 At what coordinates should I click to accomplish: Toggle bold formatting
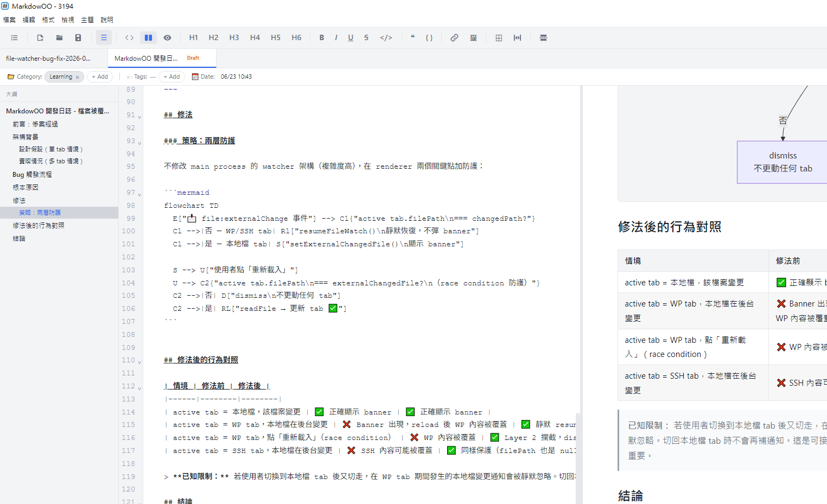point(322,38)
